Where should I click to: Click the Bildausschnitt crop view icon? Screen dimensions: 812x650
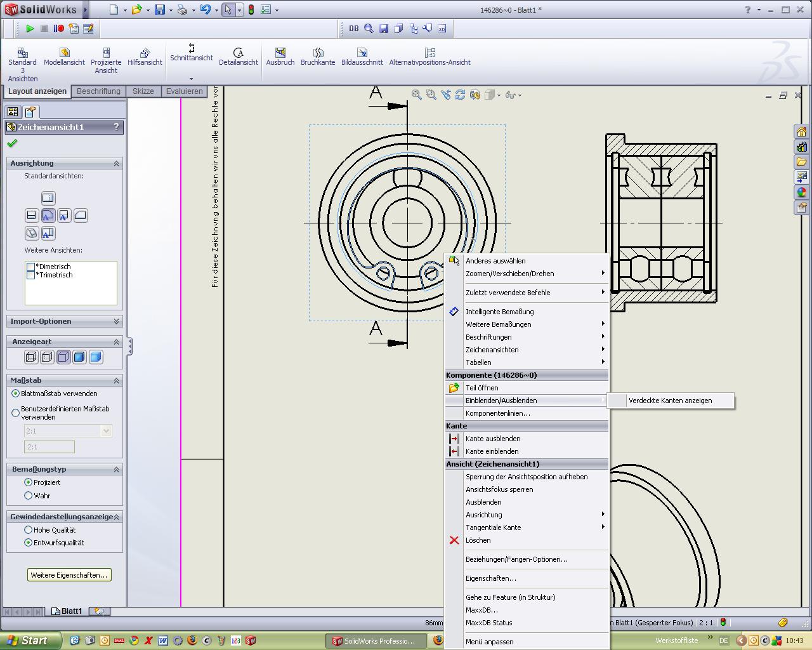[362, 56]
